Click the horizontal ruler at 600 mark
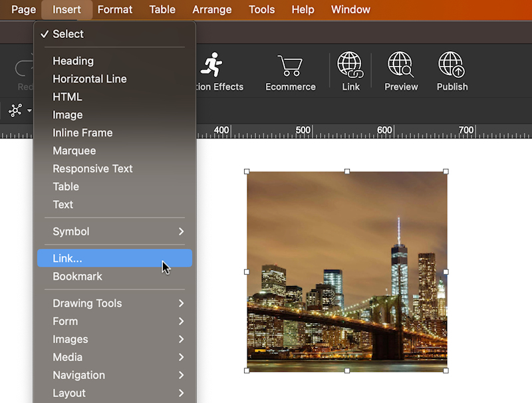Viewport: 532px width, 403px height. pos(384,131)
